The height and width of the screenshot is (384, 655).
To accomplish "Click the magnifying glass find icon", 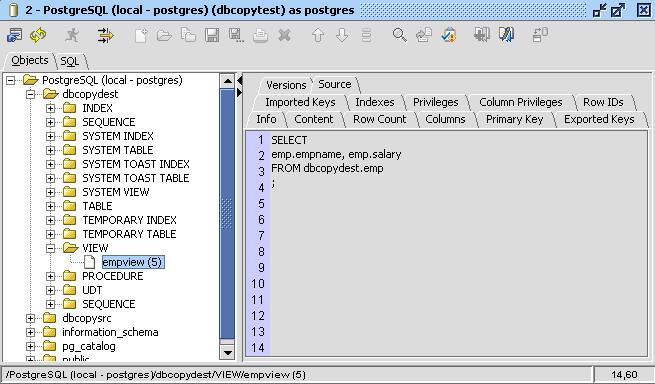I will 400,35.
